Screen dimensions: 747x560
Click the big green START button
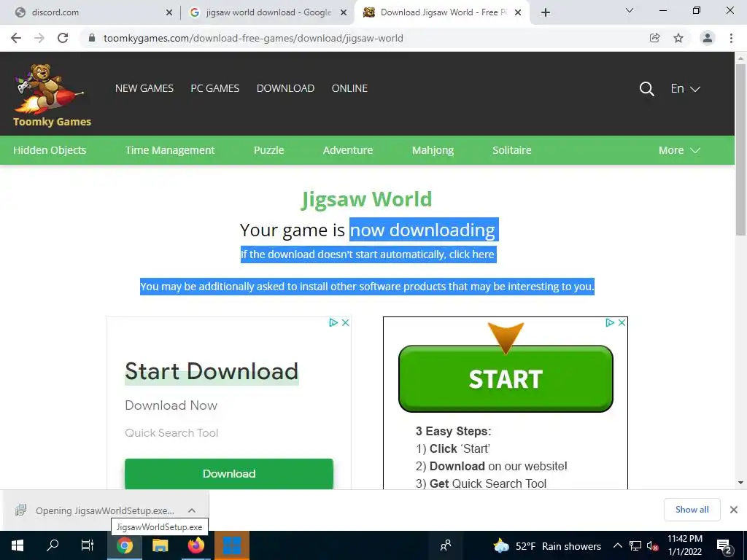click(506, 378)
